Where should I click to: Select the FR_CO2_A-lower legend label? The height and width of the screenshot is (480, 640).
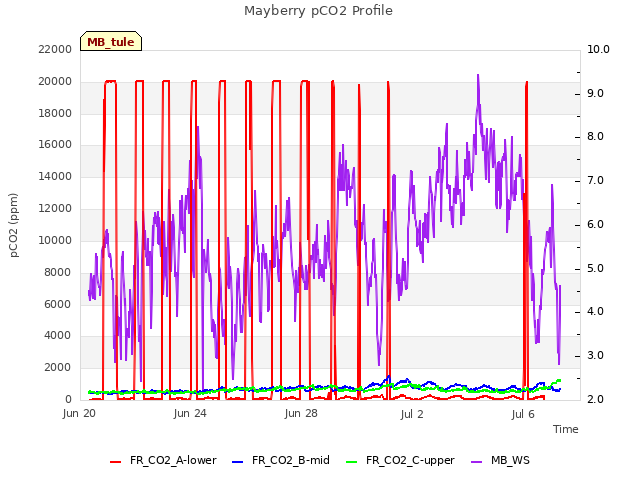point(173,460)
